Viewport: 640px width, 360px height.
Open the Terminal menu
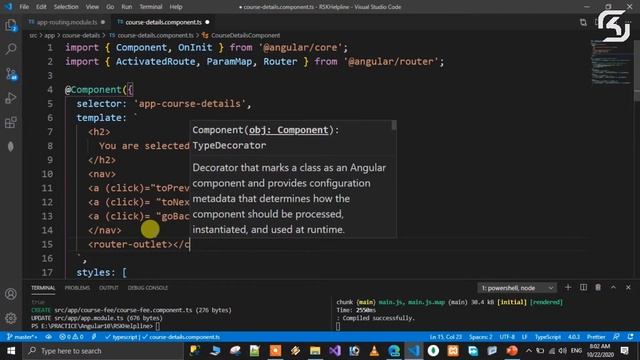[151, 7]
